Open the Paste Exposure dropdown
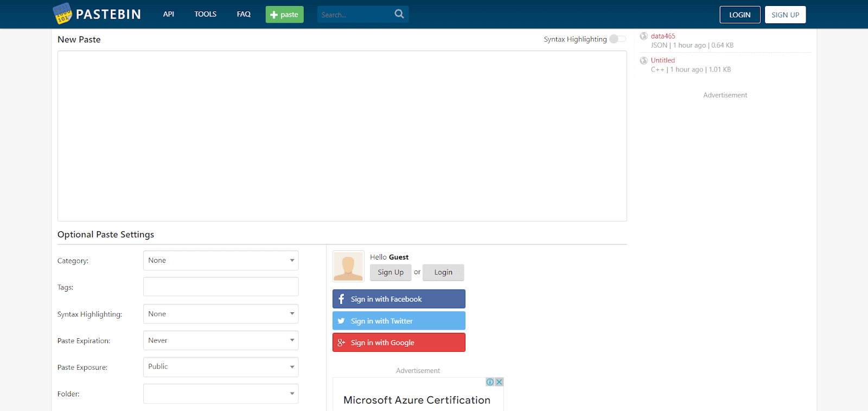Image resolution: width=868 pixels, height=411 pixels. pyautogui.click(x=221, y=367)
